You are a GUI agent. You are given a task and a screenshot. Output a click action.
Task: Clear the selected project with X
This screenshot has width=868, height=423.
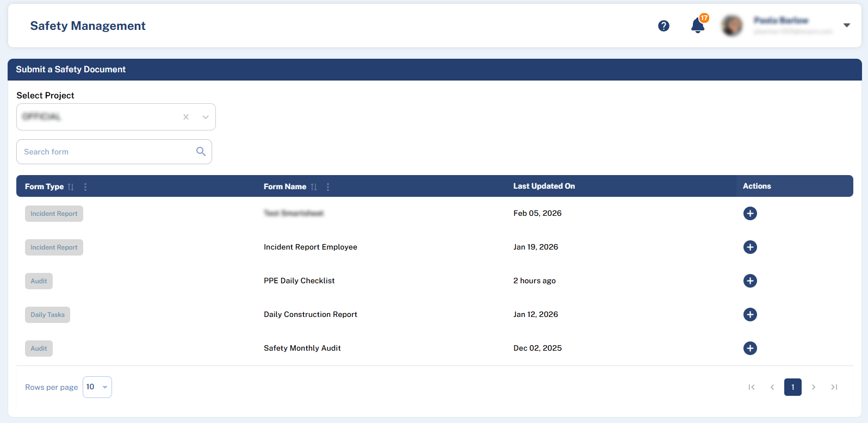point(186,117)
